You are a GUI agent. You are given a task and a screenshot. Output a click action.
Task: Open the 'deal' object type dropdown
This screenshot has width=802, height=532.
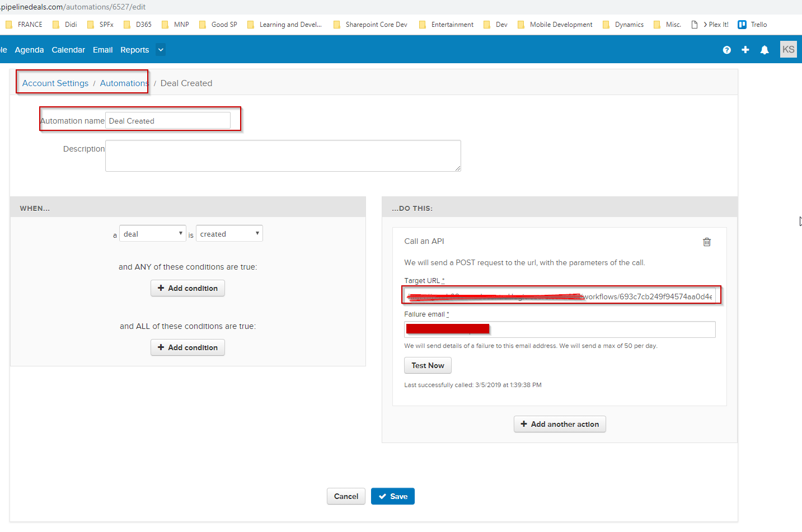[x=152, y=234]
